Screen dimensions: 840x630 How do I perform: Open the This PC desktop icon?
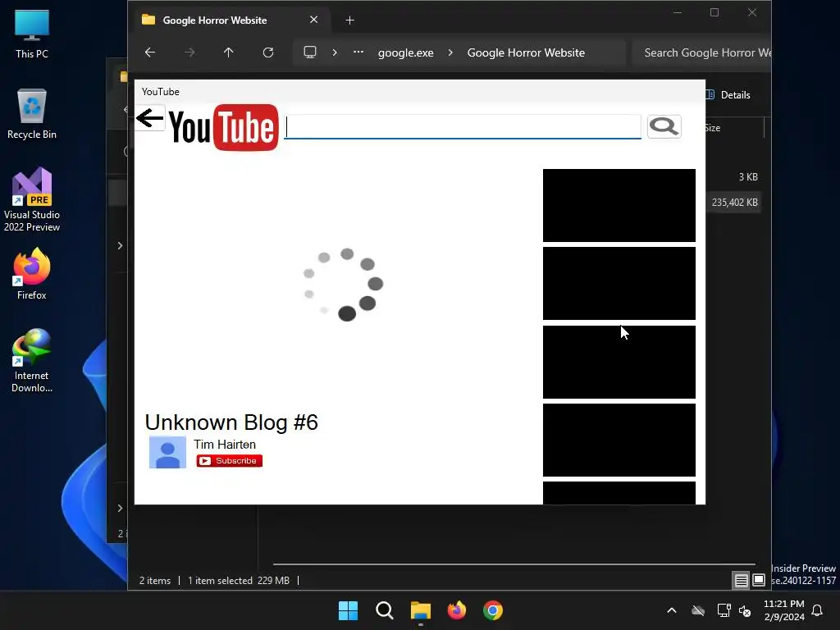coord(32,34)
